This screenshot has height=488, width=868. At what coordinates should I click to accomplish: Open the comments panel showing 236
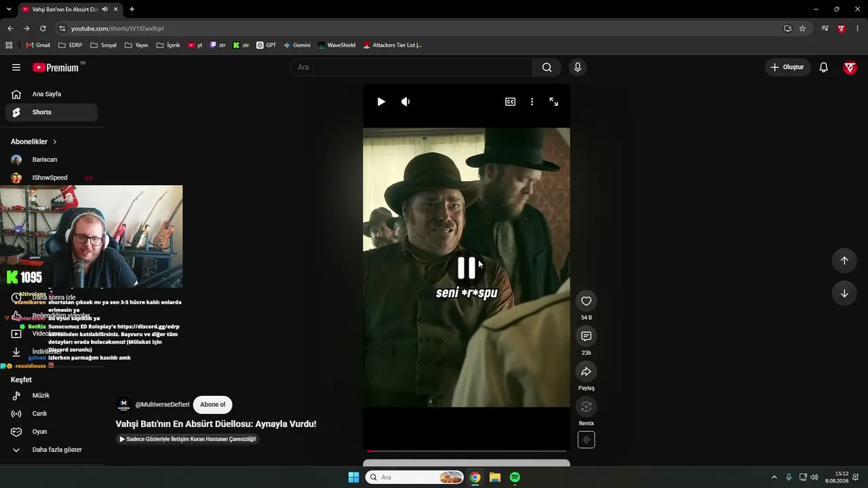(587, 336)
